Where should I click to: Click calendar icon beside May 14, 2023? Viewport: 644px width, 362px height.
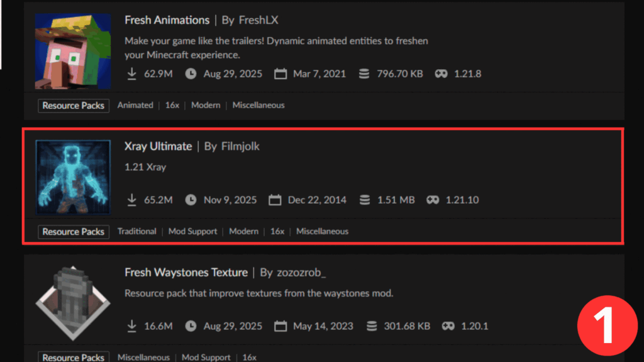pyautogui.click(x=280, y=326)
